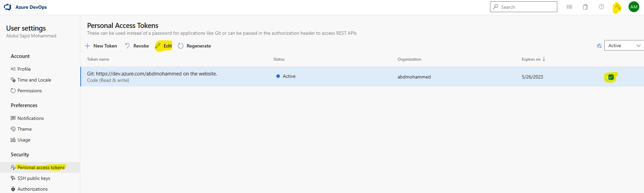
Task: Open the AM account avatar menu
Action: 634,7
